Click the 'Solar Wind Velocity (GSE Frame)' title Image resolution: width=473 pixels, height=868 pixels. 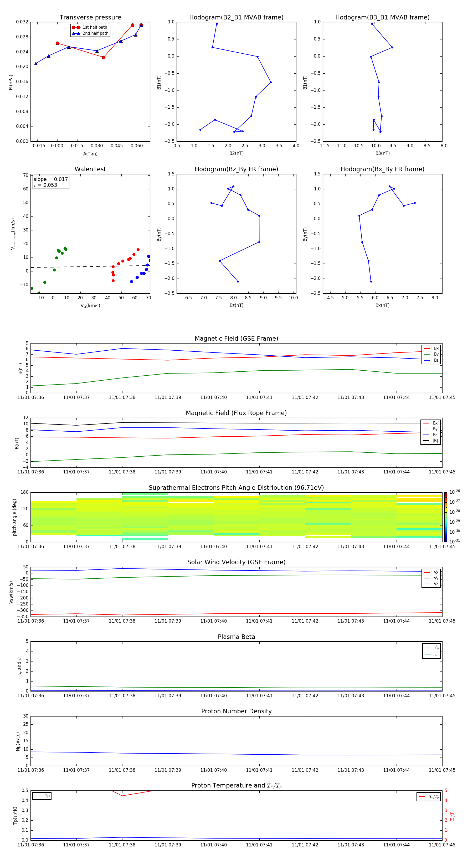pyautogui.click(x=236, y=562)
